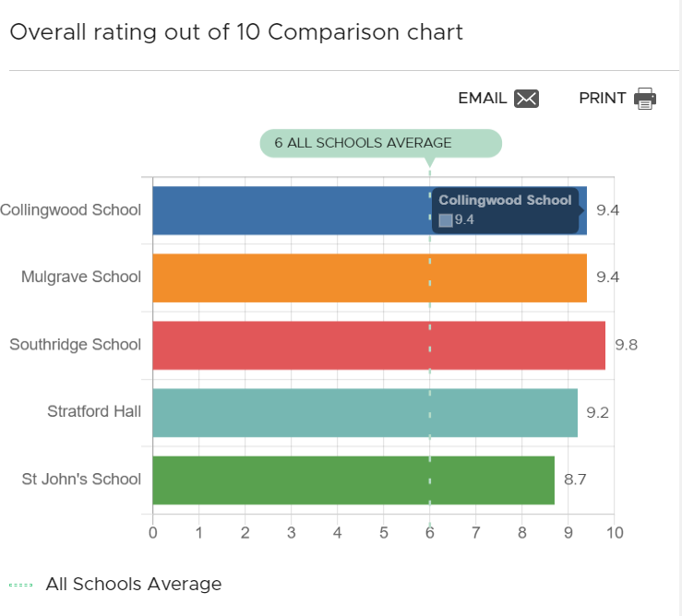Screen dimensions: 682x616
Task: Click the EMAIL text link
Action: [482, 99]
